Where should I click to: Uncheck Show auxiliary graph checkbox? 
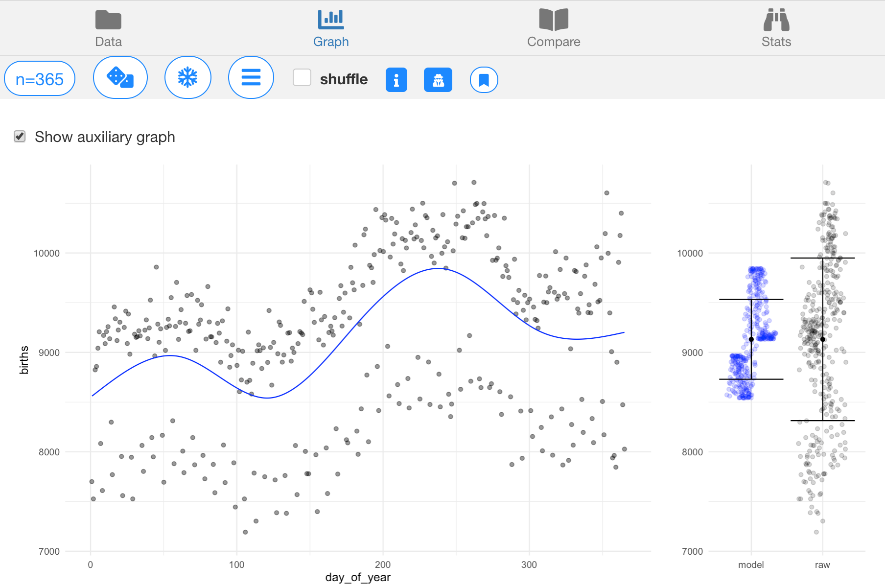pyautogui.click(x=20, y=137)
